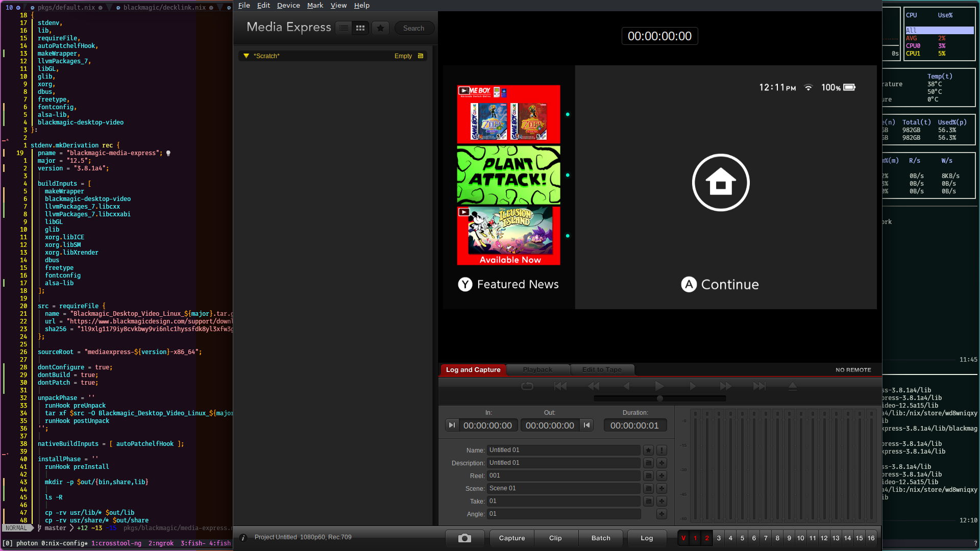Open the Device menu
Screen dimensions: 980x551
tap(288, 5)
